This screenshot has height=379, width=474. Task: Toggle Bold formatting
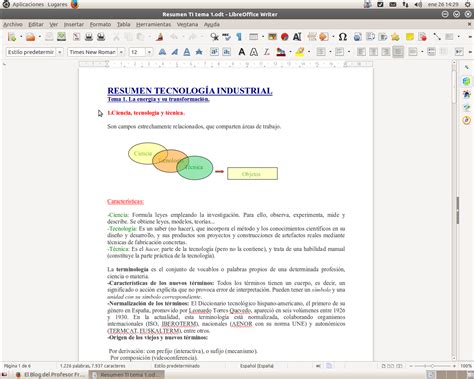click(162, 52)
